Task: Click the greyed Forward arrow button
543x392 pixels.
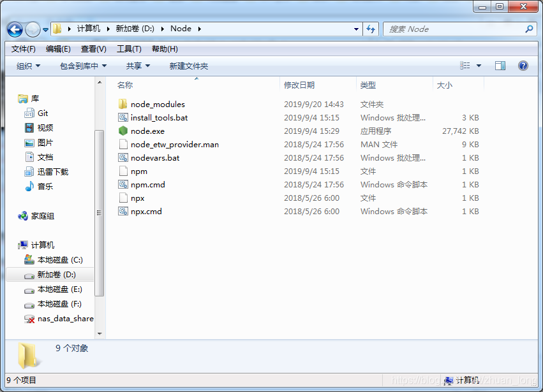Action: click(x=33, y=29)
